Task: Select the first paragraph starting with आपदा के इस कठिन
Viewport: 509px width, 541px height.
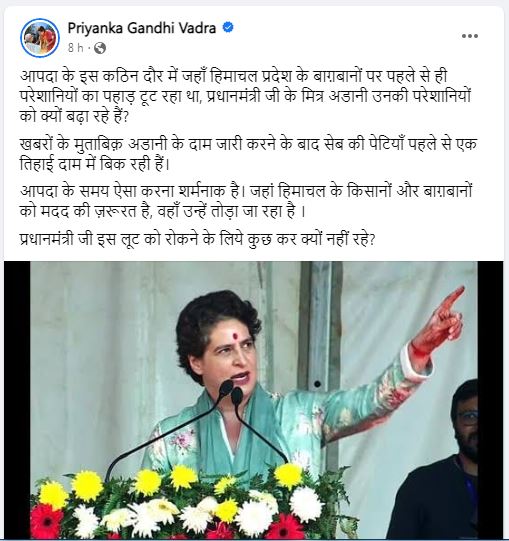Action: 245,96
